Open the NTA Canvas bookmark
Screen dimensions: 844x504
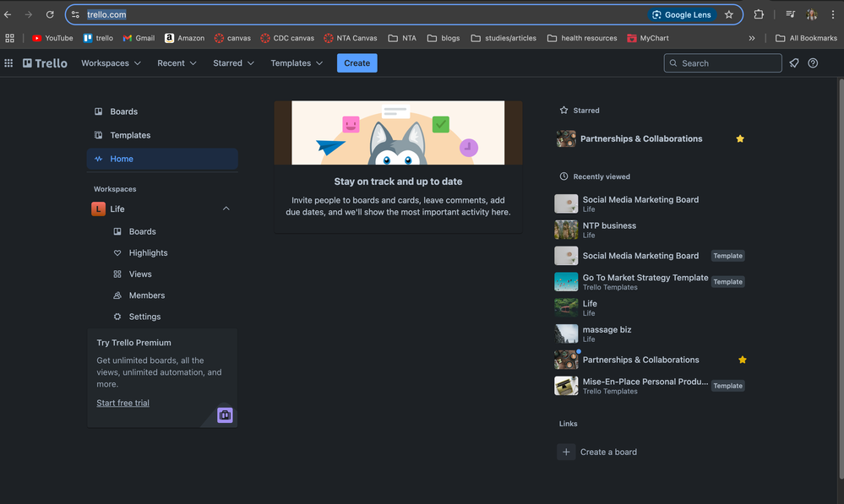tap(351, 38)
